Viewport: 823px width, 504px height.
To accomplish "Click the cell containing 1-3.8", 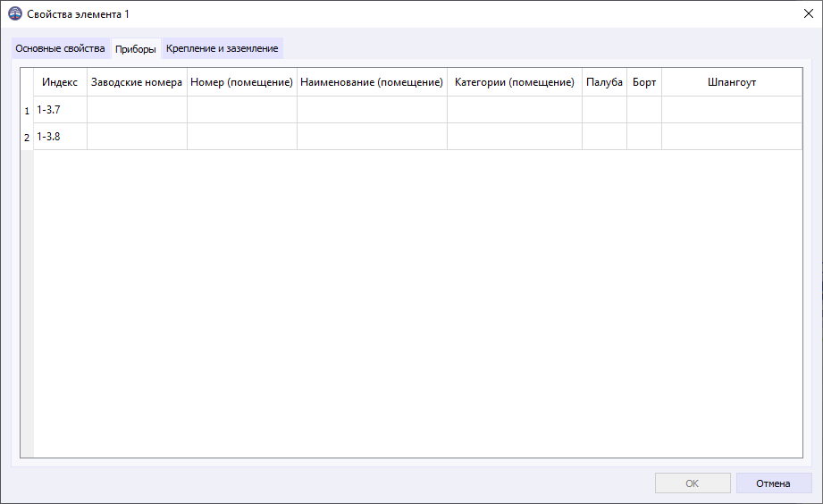I will tap(60, 137).
